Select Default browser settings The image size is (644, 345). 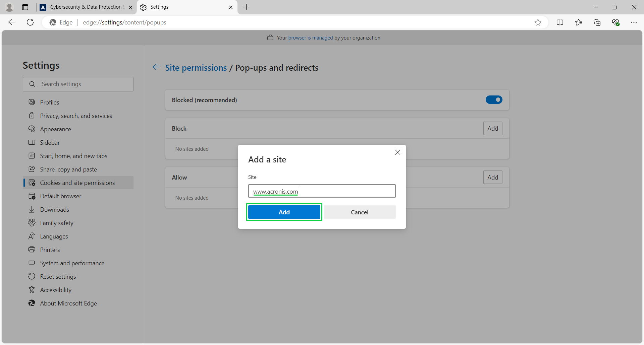point(60,196)
